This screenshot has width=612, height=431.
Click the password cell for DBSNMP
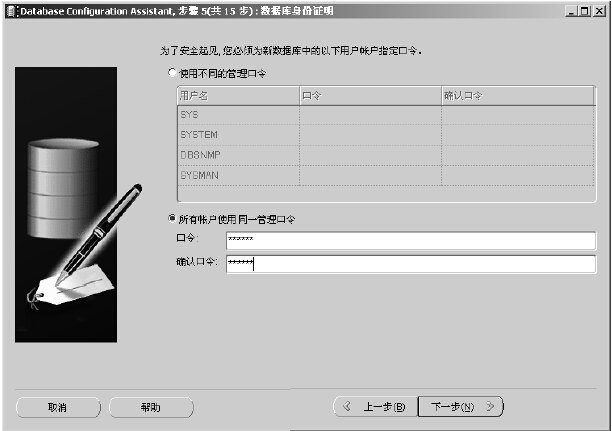370,155
